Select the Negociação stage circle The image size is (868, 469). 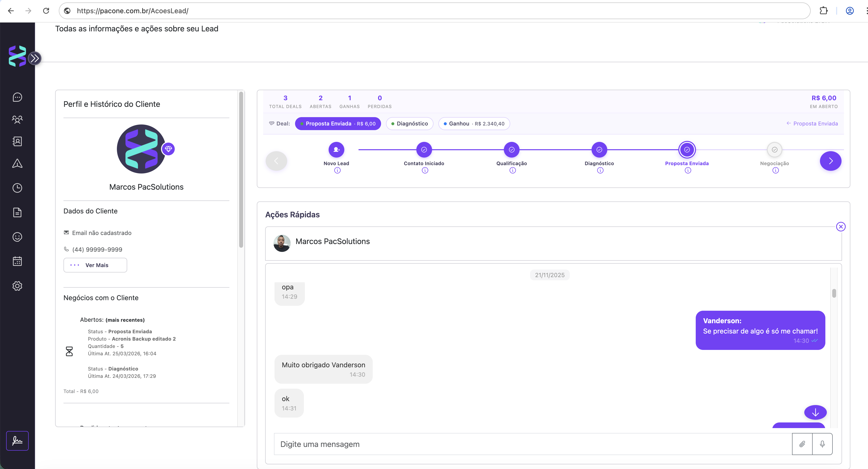[x=774, y=149]
